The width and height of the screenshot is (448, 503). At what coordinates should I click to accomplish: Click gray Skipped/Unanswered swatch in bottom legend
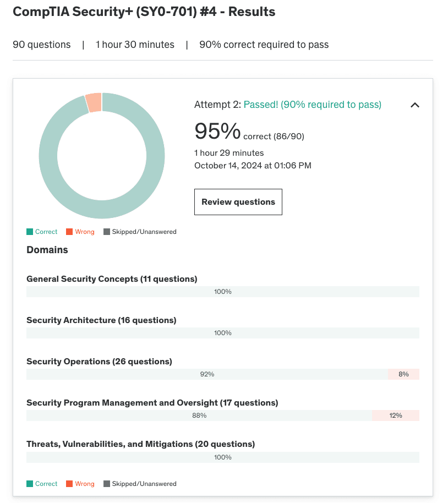coord(107,484)
